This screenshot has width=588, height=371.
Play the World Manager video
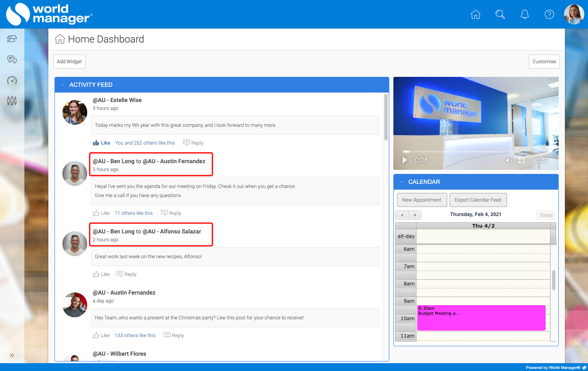pyautogui.click(x=405, y=160)
